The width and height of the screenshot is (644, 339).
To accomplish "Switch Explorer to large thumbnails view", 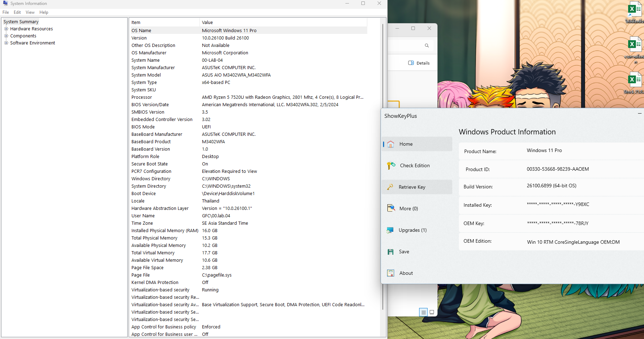I will (432, 312).
